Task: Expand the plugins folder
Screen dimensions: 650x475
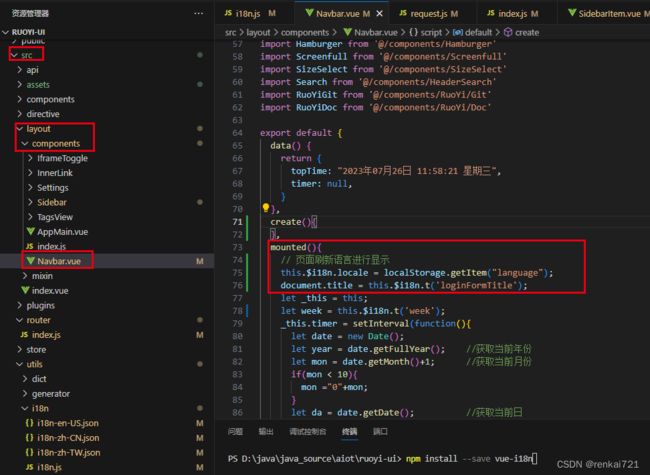Action: click(x=19, y=305)
